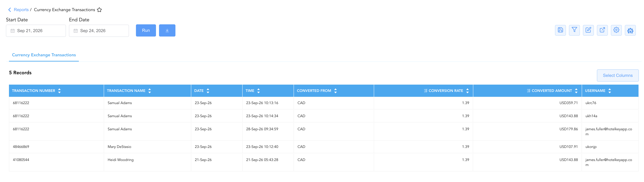Click the USD179.86 converted amount
Image resolution: width=644 pixels, height=182 pixels.
click(x=569, y=129)
